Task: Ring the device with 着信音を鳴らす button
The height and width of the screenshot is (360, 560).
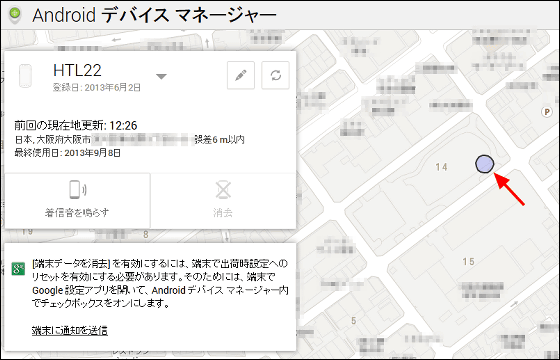Action: pyautogui.click(x=77, y=200)
